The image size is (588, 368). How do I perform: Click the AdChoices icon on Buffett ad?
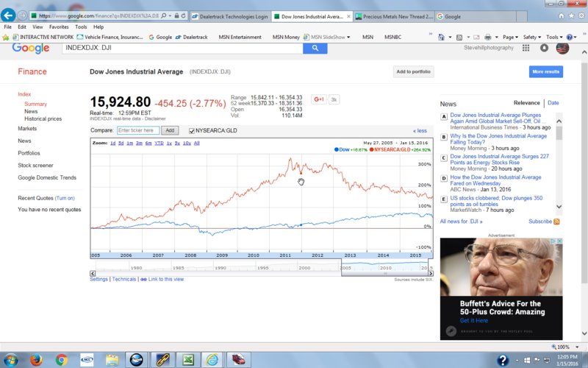[553, 241]
